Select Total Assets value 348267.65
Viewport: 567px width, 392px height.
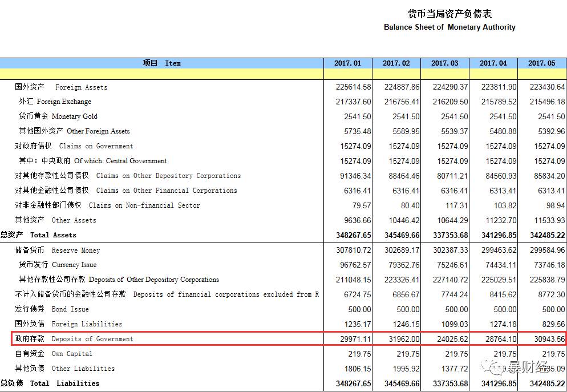[x=353, y=236]
